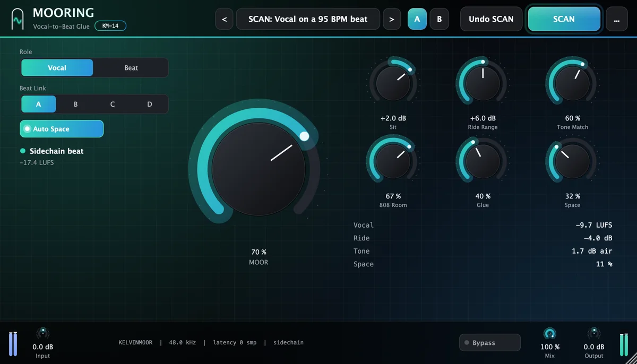Viewport: 637px width, 364px height.
Task: Click the +6.0 dB Ride Range value
Action: (x=483, y=118)
